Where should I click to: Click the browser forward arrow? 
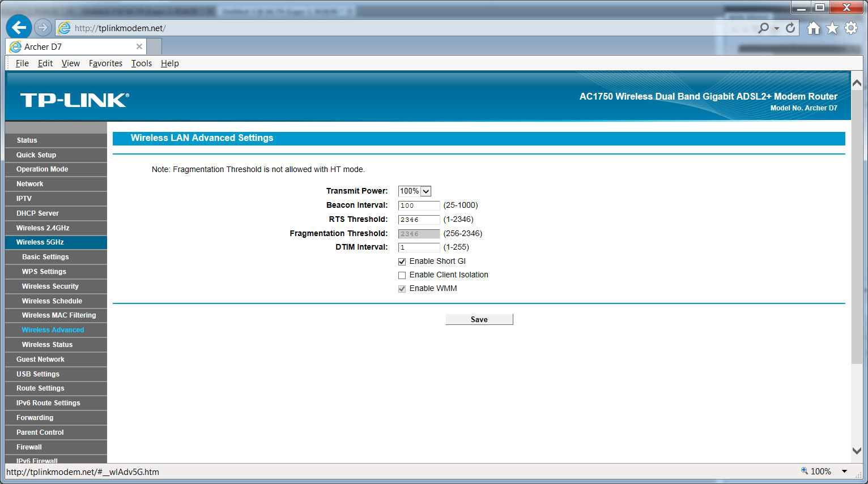pyautogui.click(x=42, y=27)
